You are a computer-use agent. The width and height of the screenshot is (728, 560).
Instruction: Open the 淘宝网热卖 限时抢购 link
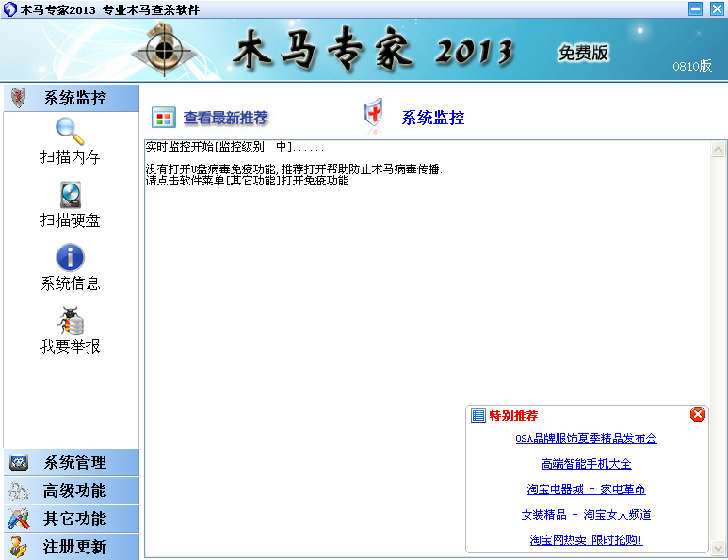pos(586,540)
